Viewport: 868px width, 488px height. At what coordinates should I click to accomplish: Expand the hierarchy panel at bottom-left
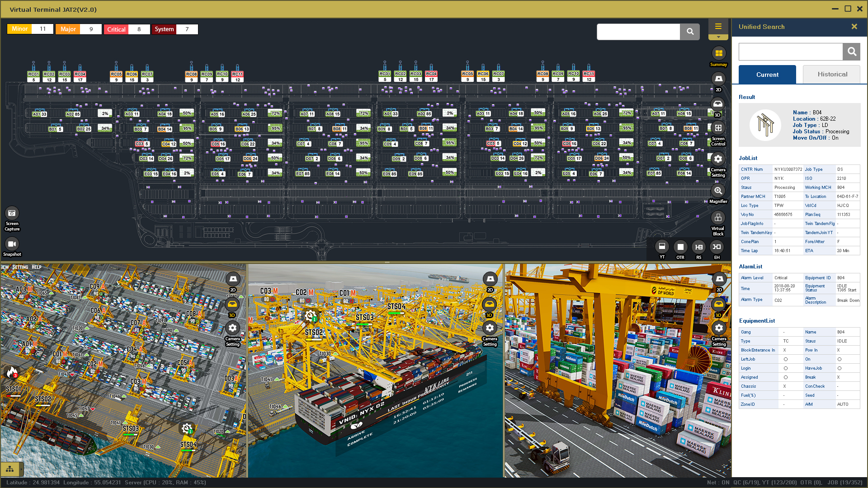pyautogui.click(x=10, y=469)
